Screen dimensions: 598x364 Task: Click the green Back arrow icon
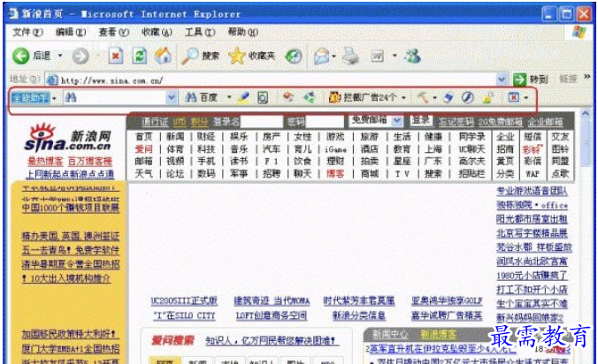tap(20, 56)
